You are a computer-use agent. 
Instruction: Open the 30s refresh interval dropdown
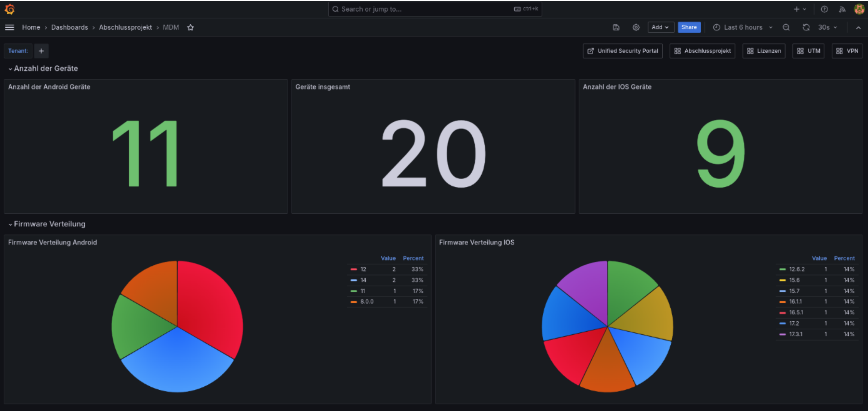pos(827,27)
